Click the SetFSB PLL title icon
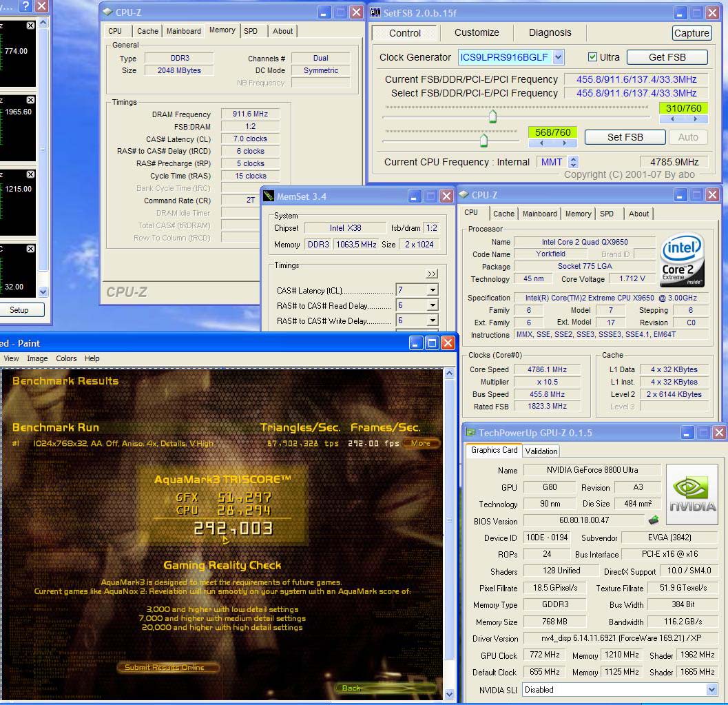728x705 pixels. [x=375, y=12]
